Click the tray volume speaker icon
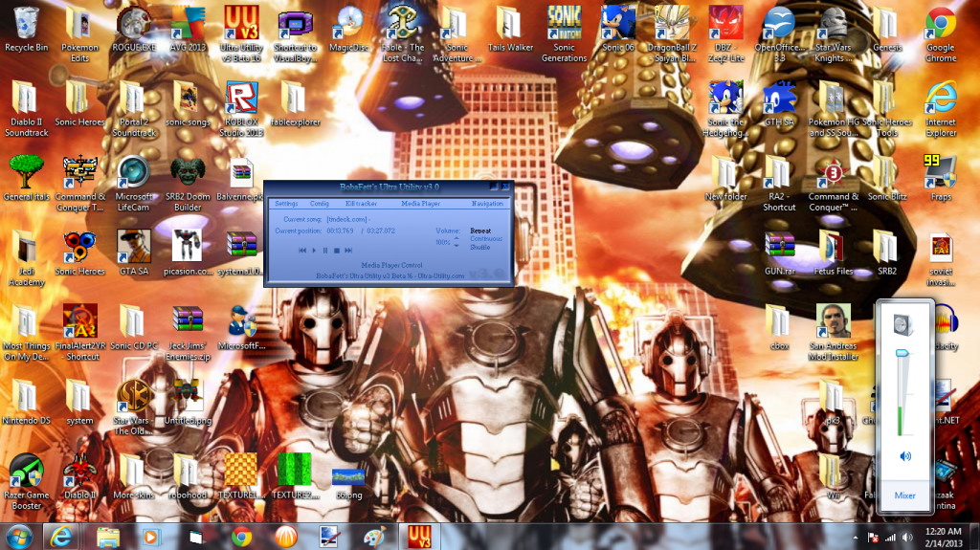Image resolution: width=980 pixels, height=550 pixels. [907, 538]
